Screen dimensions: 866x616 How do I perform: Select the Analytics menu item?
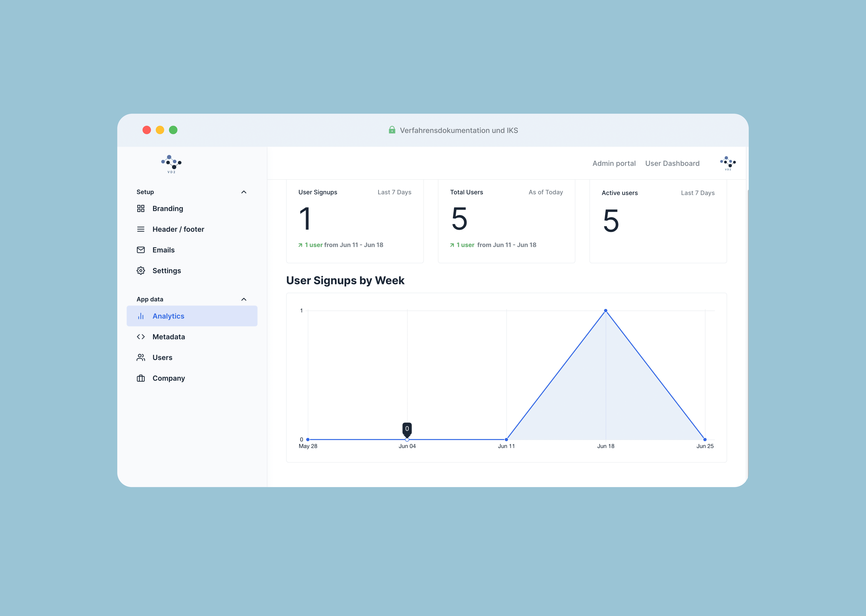pyautogui.click(x=192, y=316)
